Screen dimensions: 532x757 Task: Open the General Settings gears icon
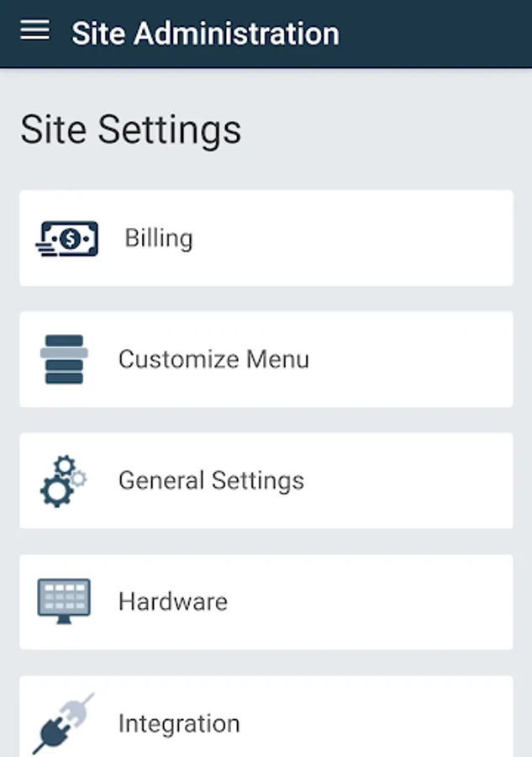(x=61, y=480)
